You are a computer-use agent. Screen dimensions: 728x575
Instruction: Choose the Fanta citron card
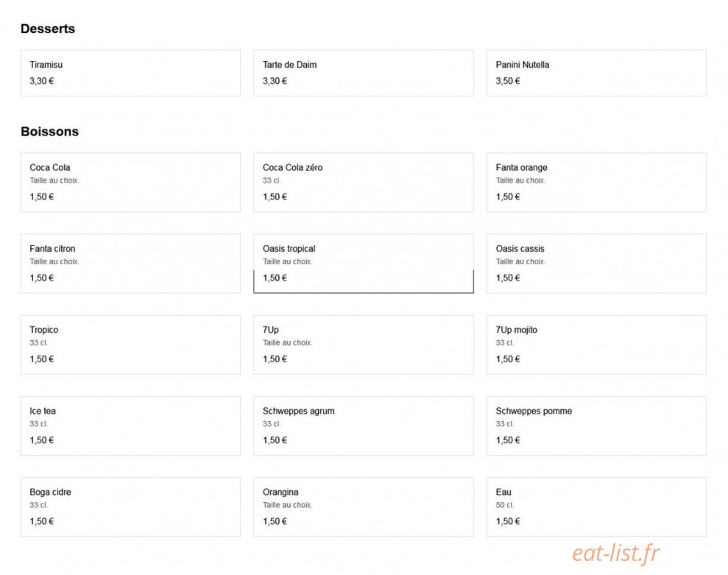click(130, 264)
